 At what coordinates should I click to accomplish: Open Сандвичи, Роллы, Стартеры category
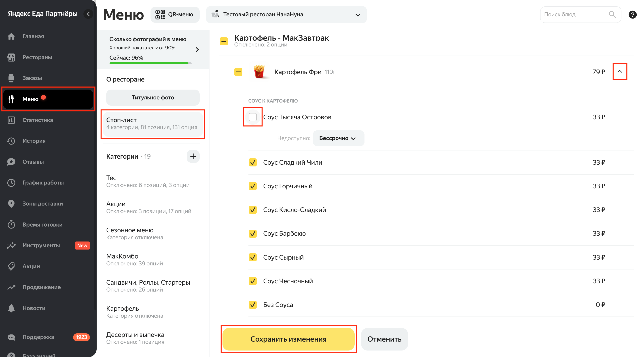click(x=153, y=286)
